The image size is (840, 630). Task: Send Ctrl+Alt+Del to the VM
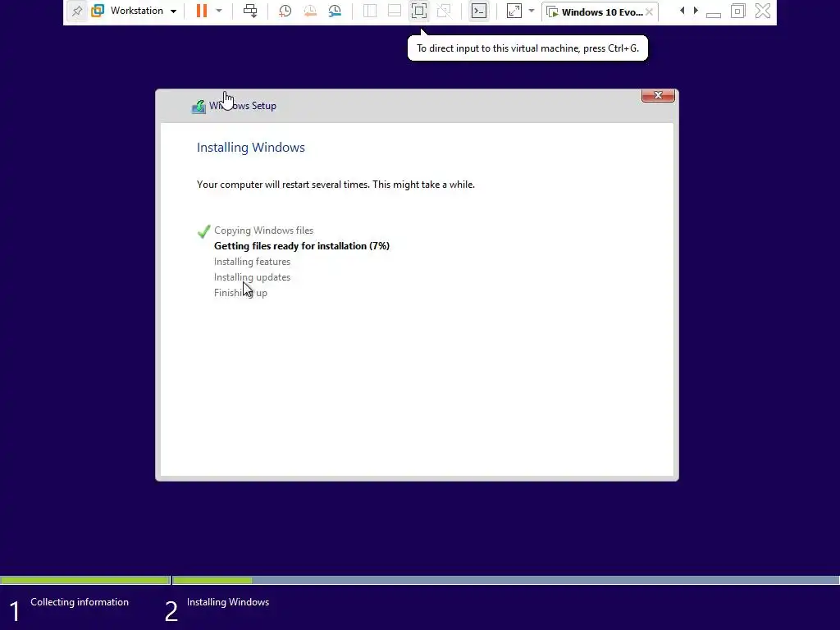click(x=250, y=11)
